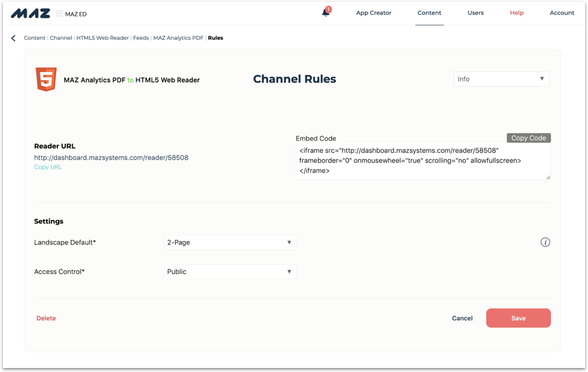Screen dimensions: 588x372
Task: Click the Rules breadcrumb
Action: point(216,38)
